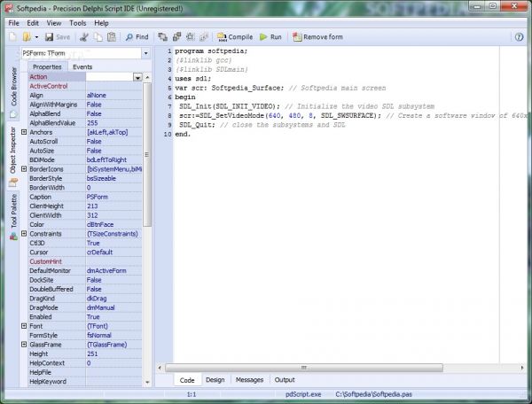Expand the BorderIcons property node
532x404 pixels.
pyautogui.click(x=24, y=169)
